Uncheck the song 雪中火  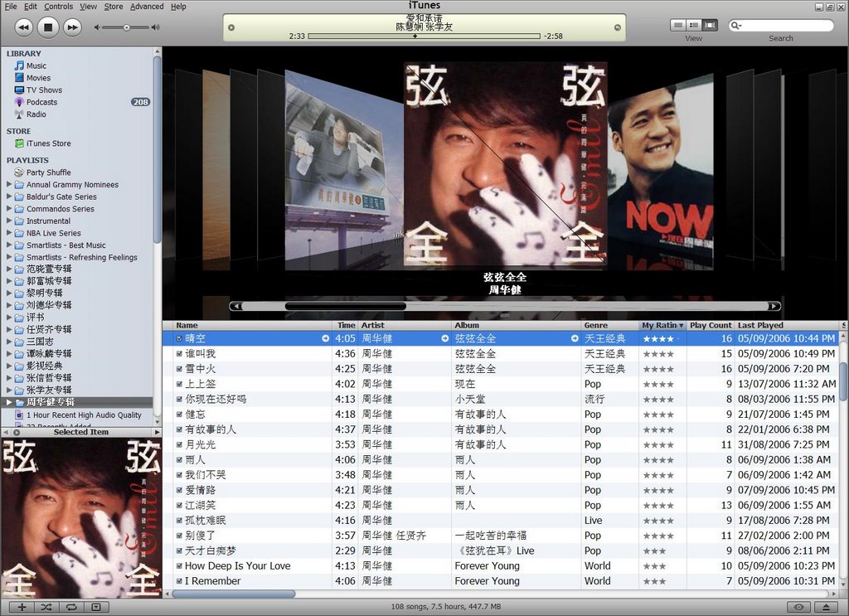pyautogui.click(x=179, y=369)
